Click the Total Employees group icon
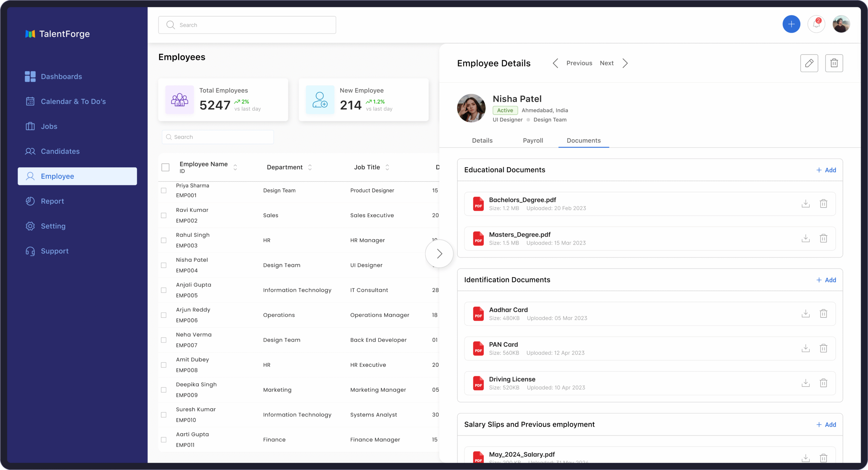Image resolution: width=868 pixels, height=470 pixels. tap(179, 100)
